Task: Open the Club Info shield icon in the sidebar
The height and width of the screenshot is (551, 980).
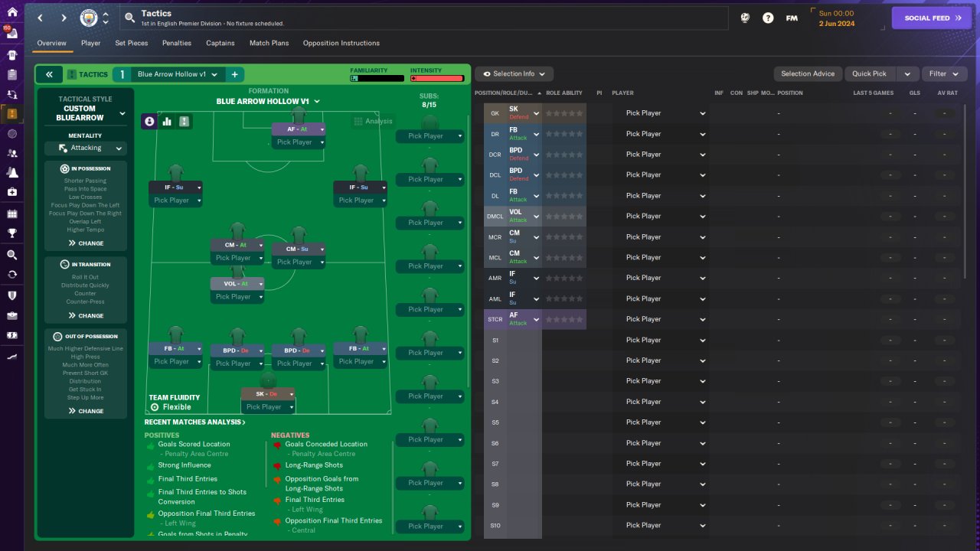Action: pos(11,295)
